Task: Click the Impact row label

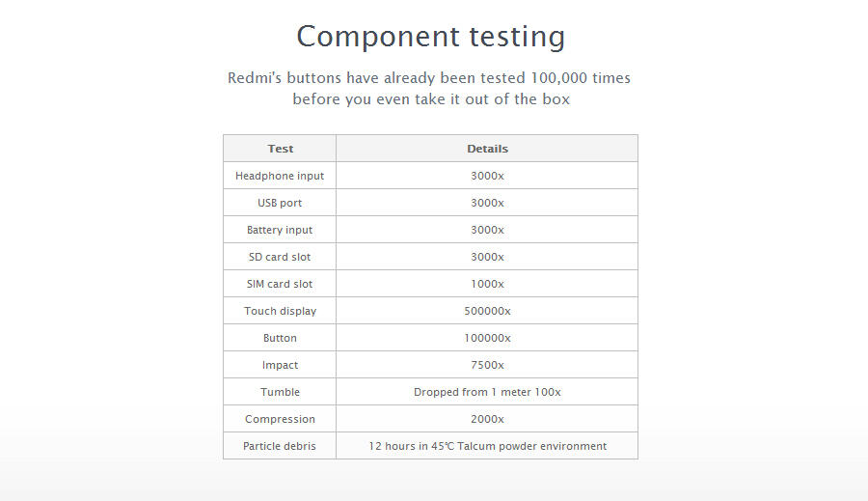Action: tap(280, 365)
